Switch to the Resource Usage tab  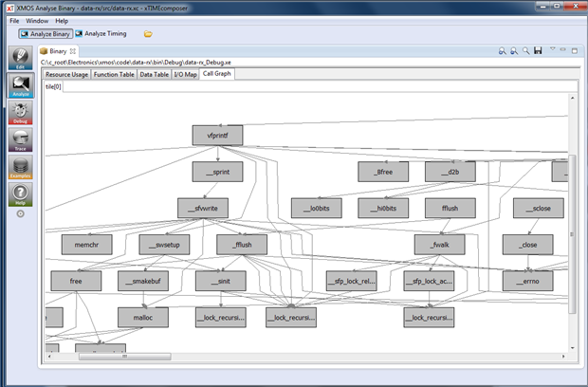66,74
